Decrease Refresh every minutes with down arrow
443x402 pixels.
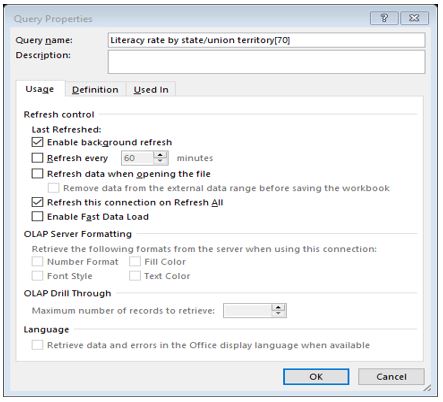(161, 161)
